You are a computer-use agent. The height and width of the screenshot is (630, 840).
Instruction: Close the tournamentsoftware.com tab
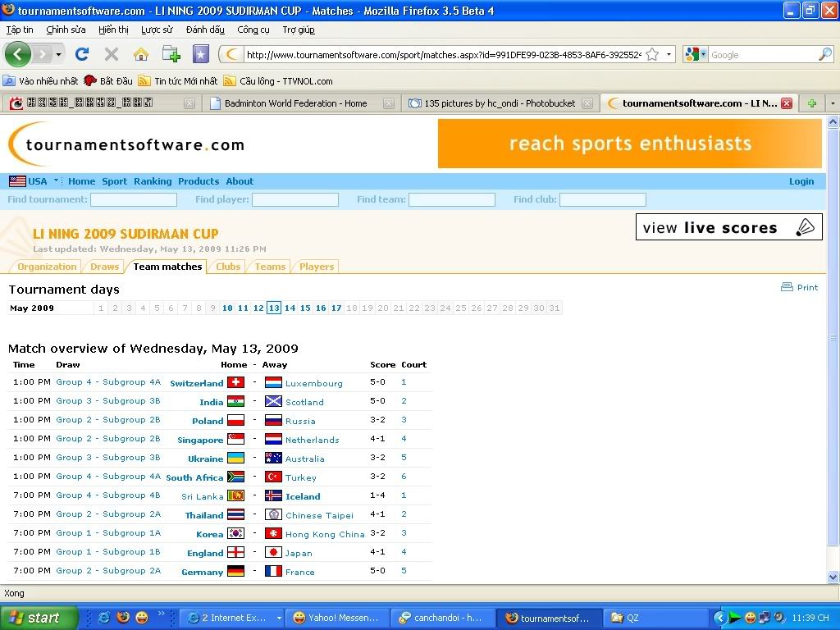787,103
